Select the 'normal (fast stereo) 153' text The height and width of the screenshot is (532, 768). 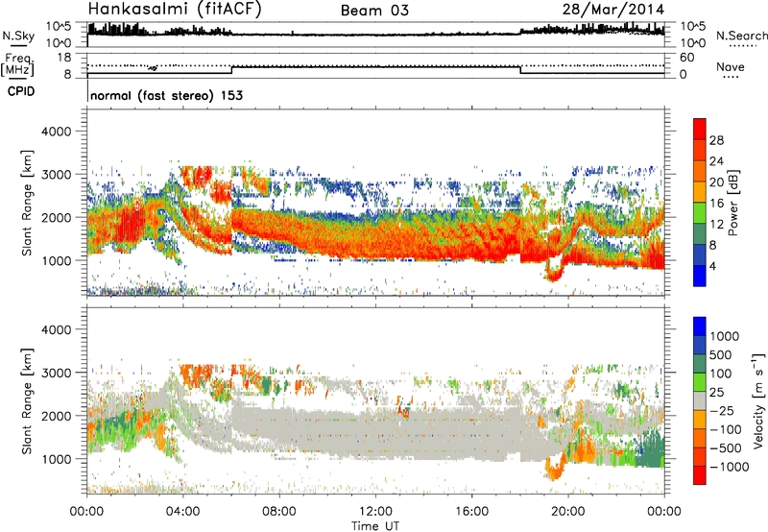pyautogui.click(x=166, y=95)
